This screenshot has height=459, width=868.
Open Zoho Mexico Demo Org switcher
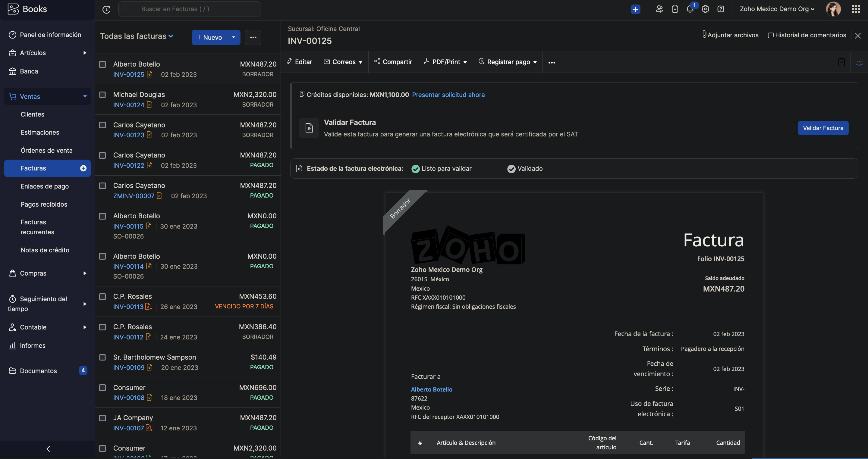777,9
